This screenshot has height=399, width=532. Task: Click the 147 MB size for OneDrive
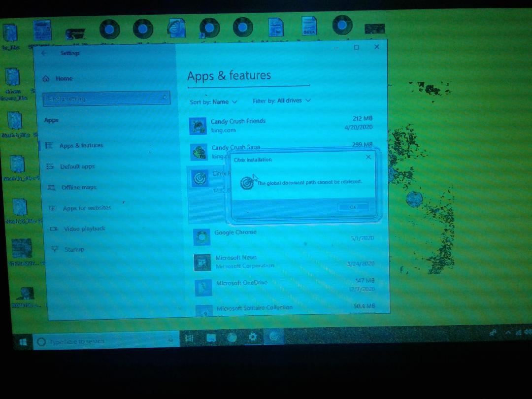[365, 281]
